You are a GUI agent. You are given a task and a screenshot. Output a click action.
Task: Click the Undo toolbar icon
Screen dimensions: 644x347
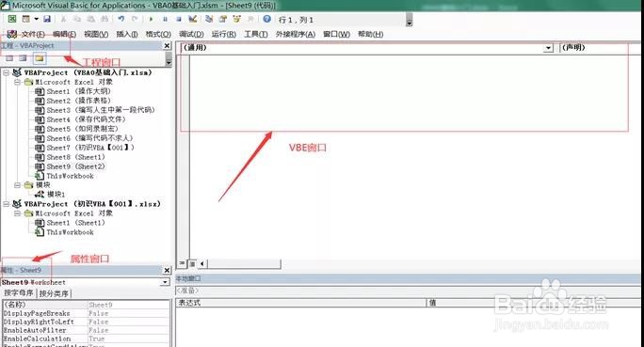[121, 19]
